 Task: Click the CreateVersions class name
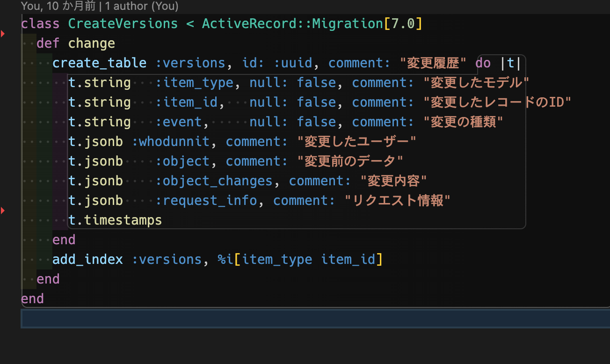point(123,23)
